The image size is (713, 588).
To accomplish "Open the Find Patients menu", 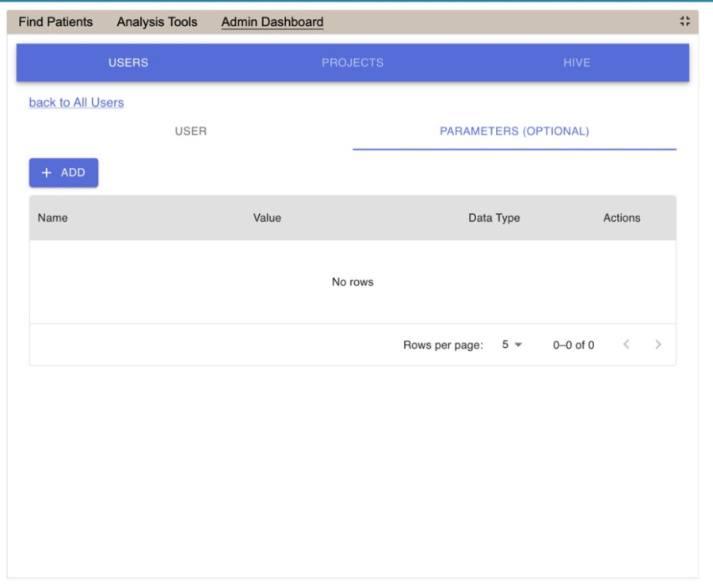I will click(55, 22).
